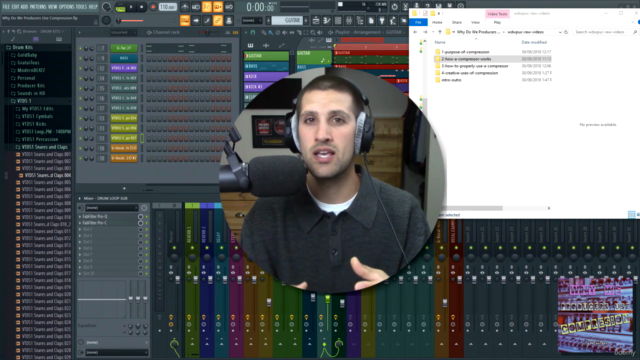Toggle the metronome icon in the top toolbar
Screen dimensions: 640x360
tap(185, 7)
